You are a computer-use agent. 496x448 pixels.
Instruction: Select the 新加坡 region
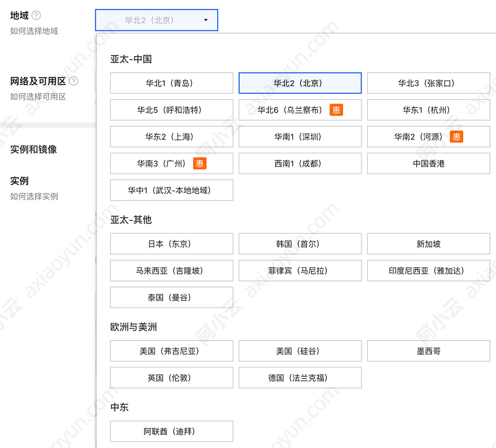(428, 244)
